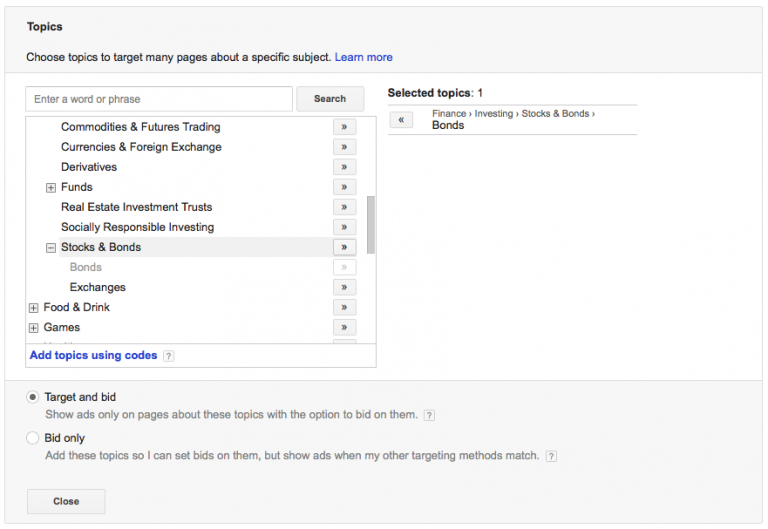This screenshot has width=768, height=529.
Task: Click add arrow beside Derivatives
Action: [344, 167]
